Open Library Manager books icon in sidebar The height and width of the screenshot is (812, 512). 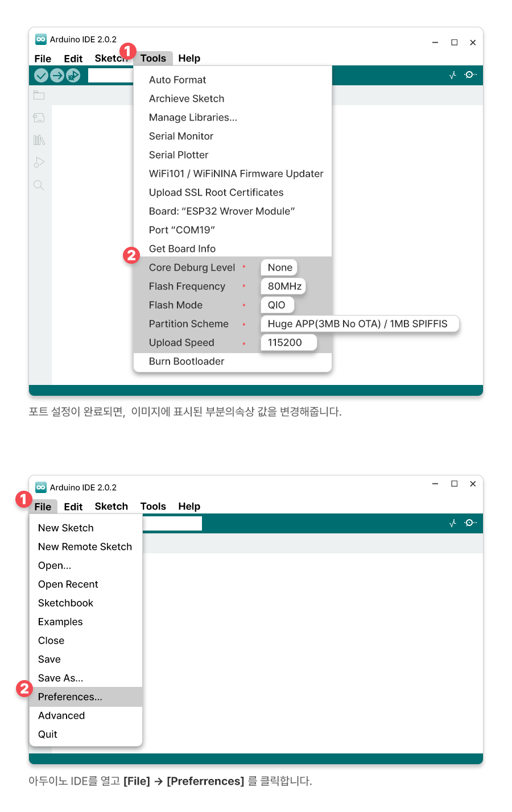click(x=39, y=140)
